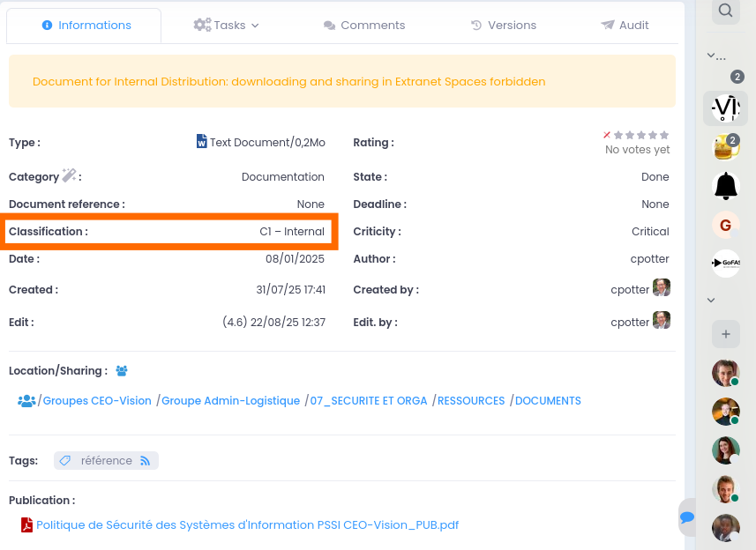Click the beer mug channel icon

pyautogui.click(x=725, y=147)
